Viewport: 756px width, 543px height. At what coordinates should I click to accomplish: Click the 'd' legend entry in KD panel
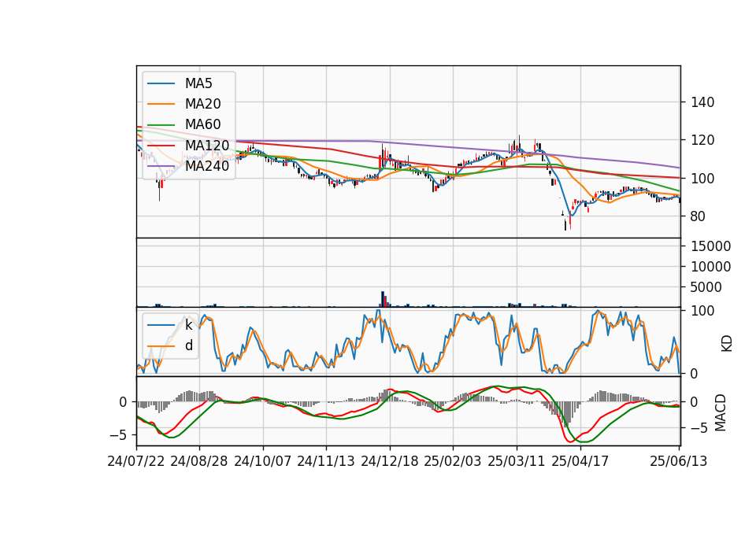188,345
